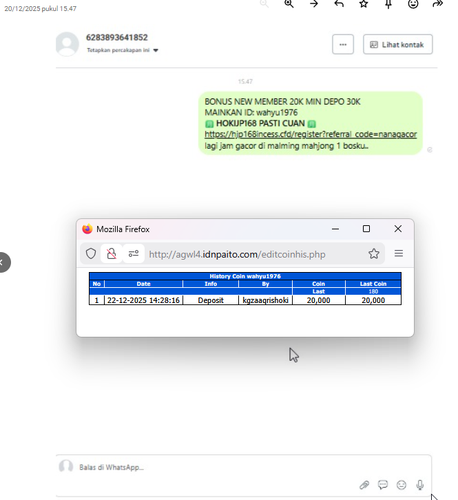Click the Firefox shield tracking protection icon

click(x=91, y=254)
